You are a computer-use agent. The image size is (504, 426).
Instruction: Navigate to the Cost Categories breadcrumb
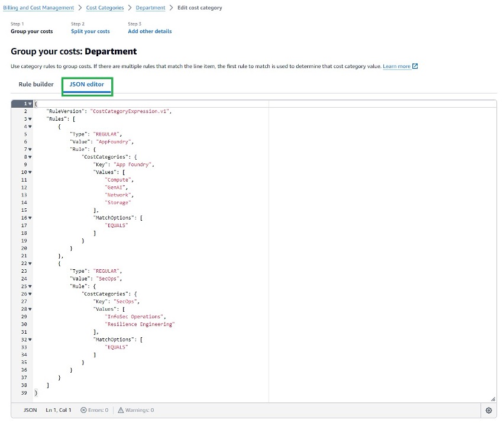click(x=105, y=8)
